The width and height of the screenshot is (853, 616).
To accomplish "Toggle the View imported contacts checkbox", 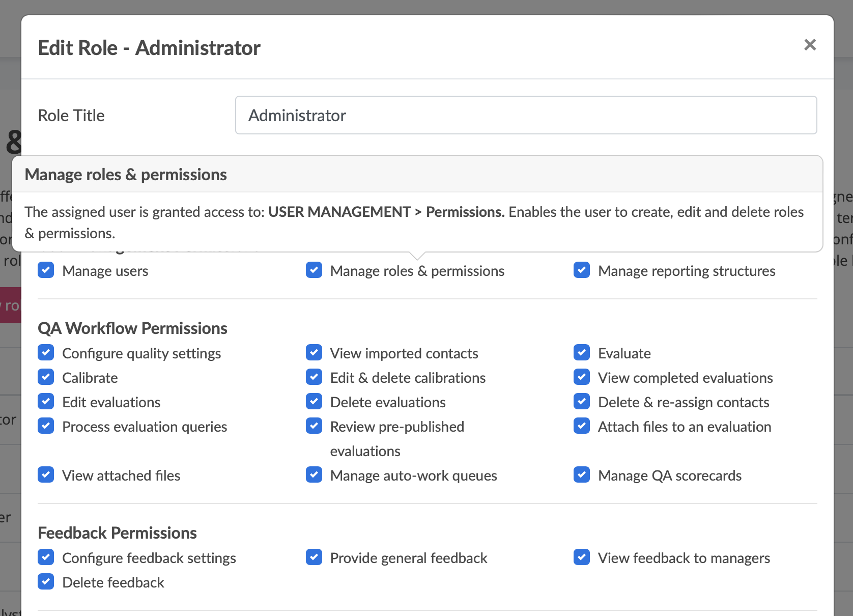I will (314, 353).
